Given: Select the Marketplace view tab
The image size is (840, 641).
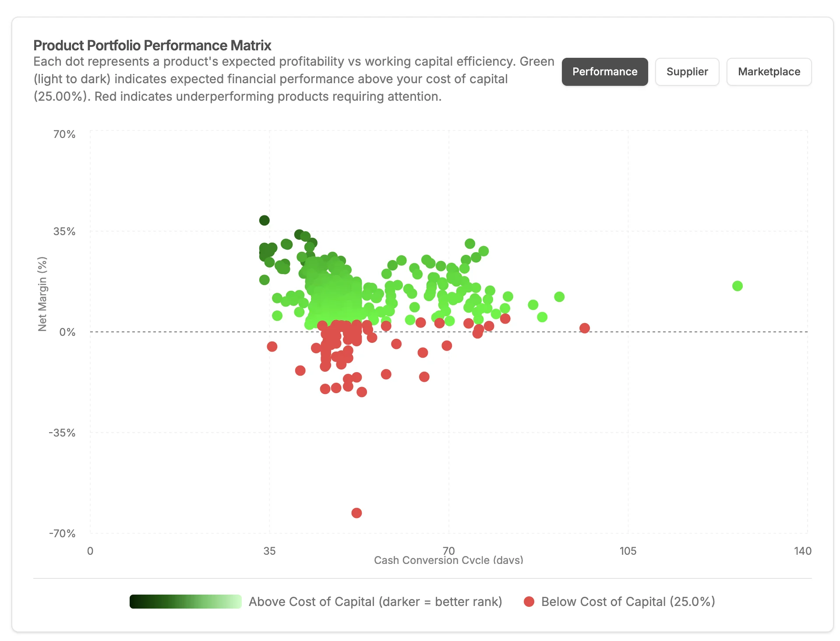Looking at the screenshot, I should point(769,72).
